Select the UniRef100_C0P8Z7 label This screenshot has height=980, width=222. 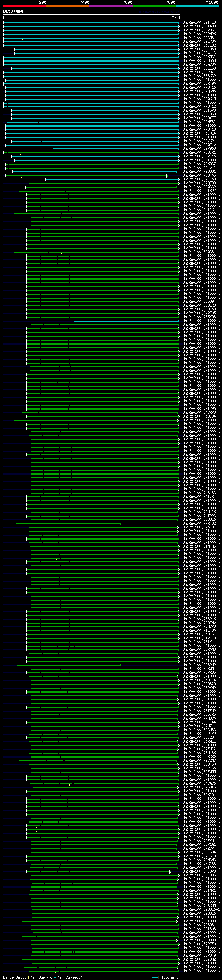(199, 72)
